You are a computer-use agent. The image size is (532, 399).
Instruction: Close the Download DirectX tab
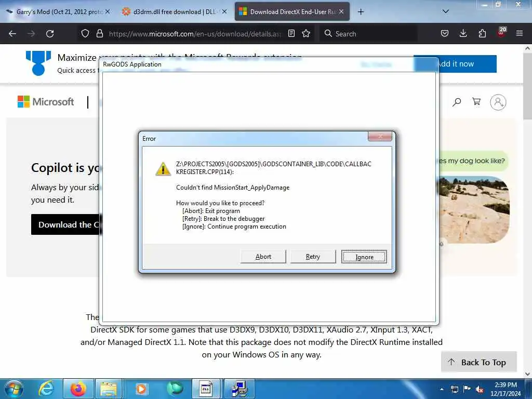click(x=341, y=11)
